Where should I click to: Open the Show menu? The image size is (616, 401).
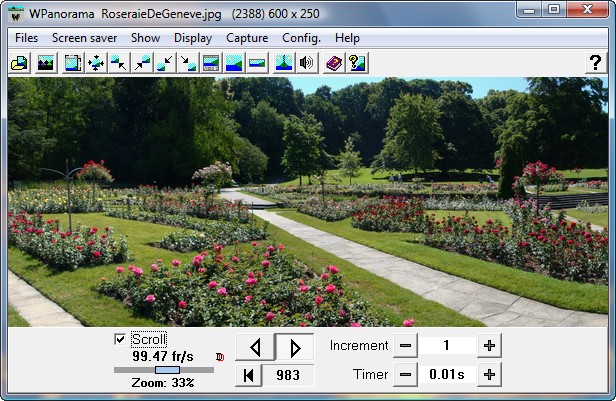pos(145,38)
